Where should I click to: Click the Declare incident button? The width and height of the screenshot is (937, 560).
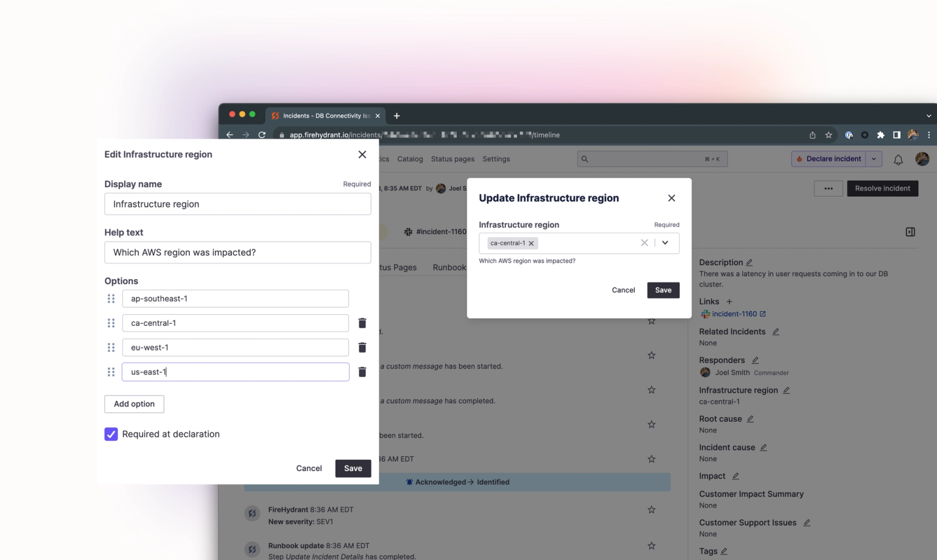(x=828, y=159)
